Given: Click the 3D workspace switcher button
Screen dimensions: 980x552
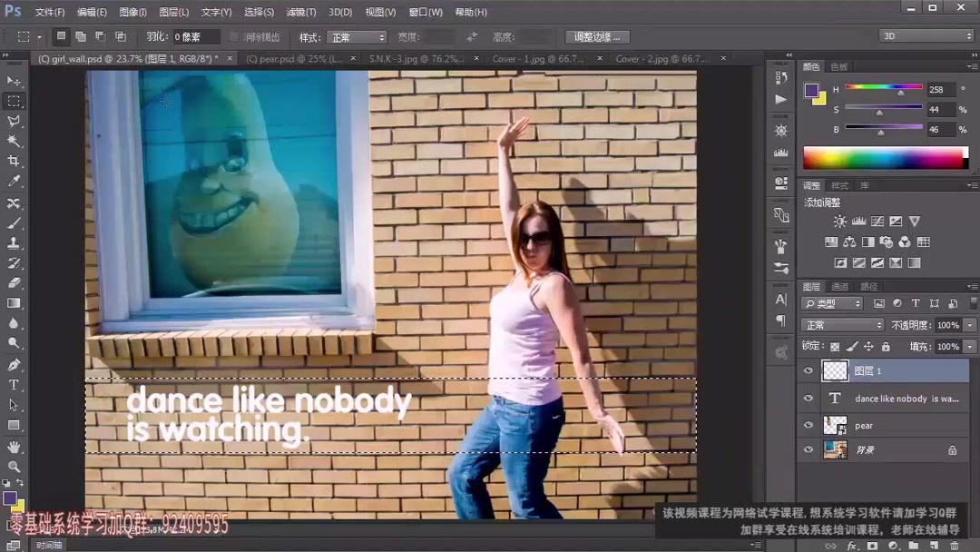Looking at the screenshot, I should [925, 36].
